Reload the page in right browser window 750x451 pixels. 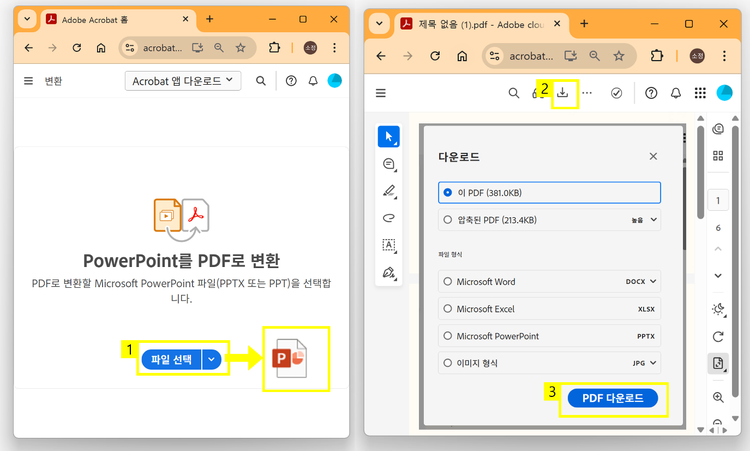(435, 56)
